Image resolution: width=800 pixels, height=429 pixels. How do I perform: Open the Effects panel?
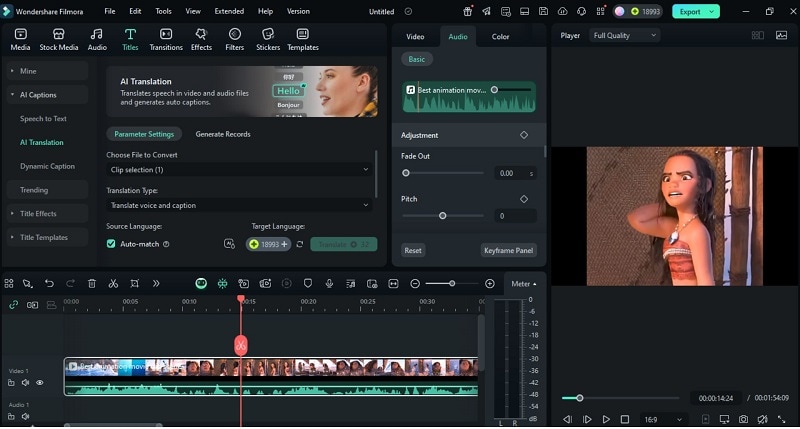201,39
